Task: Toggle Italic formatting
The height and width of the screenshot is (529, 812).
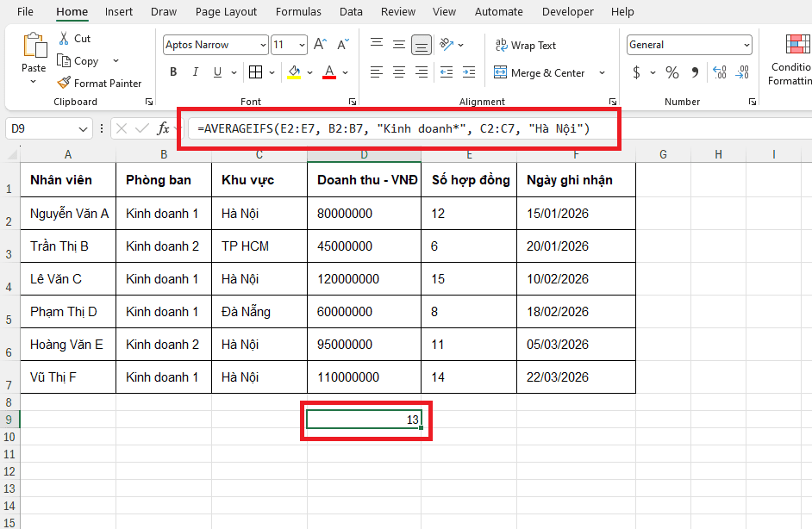Action: pos(195,72)
